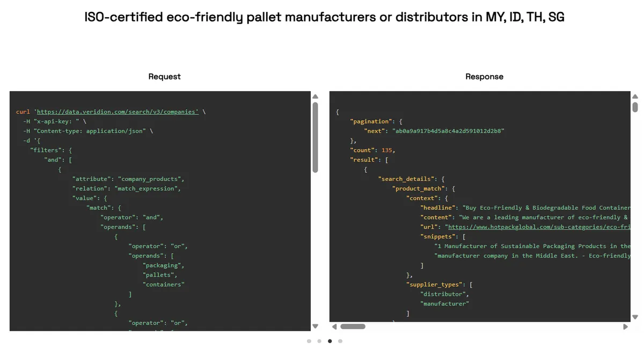644x356 pixels.
Task: Click the request panel scroll-down arrow
Action: [x=316, y=326]
